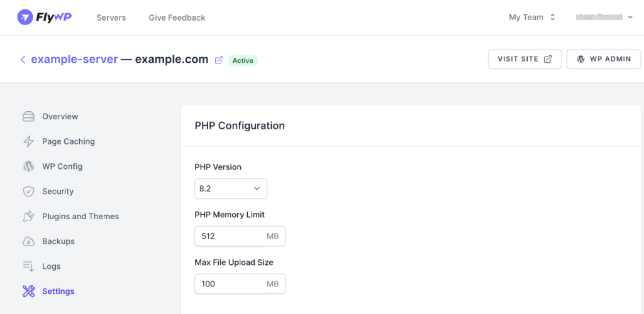The width and height of the screenshot is (644, 314).
Task: Click the Logs list icon
Action: click(28, 266)
